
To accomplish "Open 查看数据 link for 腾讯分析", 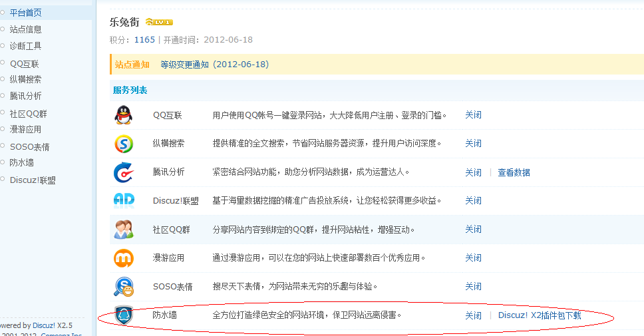I will (514, 172).
